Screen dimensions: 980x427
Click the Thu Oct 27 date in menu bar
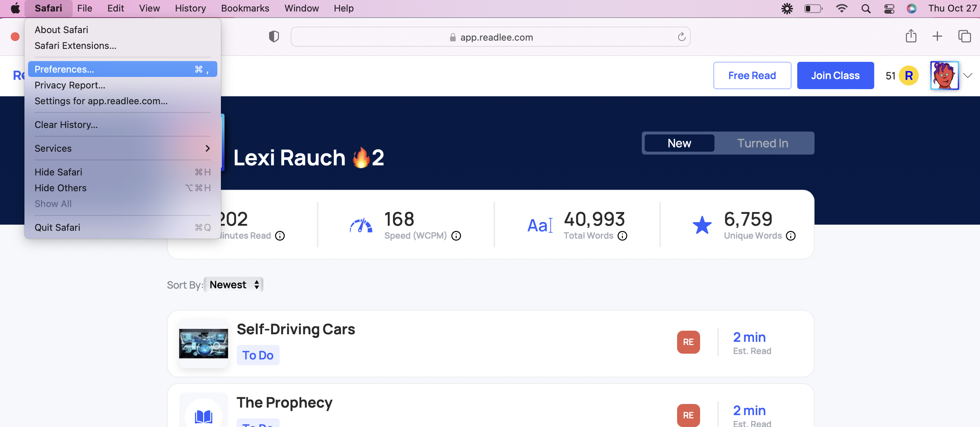952,8
